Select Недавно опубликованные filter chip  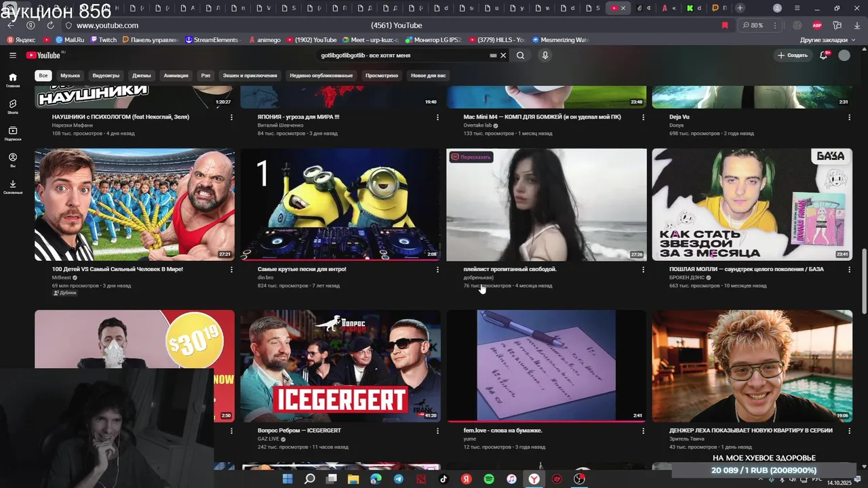pyautogui.click(x=321, y=75)
